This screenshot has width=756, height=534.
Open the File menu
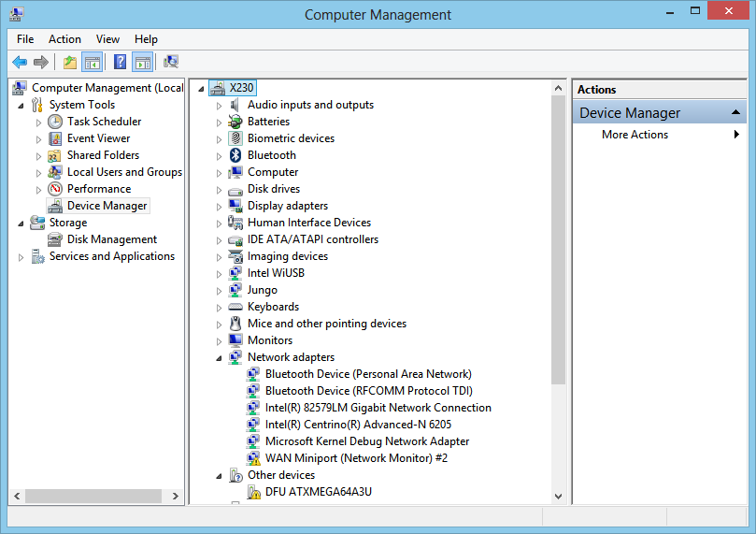coord(25,39)
